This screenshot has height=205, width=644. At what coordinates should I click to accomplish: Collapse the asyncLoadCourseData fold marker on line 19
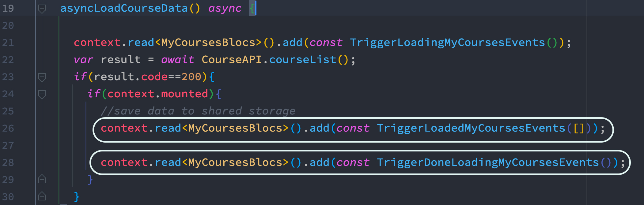(42, 9)
